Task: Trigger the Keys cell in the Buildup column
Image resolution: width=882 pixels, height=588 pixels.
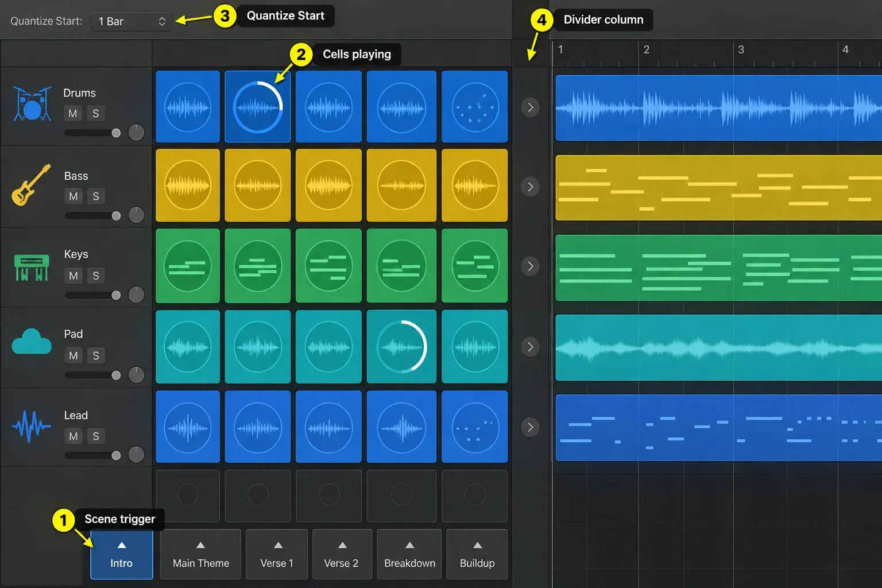Action: [x=475, y=266]
